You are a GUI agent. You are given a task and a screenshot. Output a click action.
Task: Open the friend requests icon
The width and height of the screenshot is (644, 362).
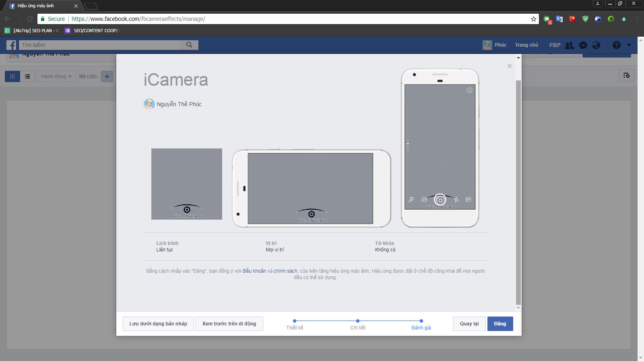(x=569, y=45)
